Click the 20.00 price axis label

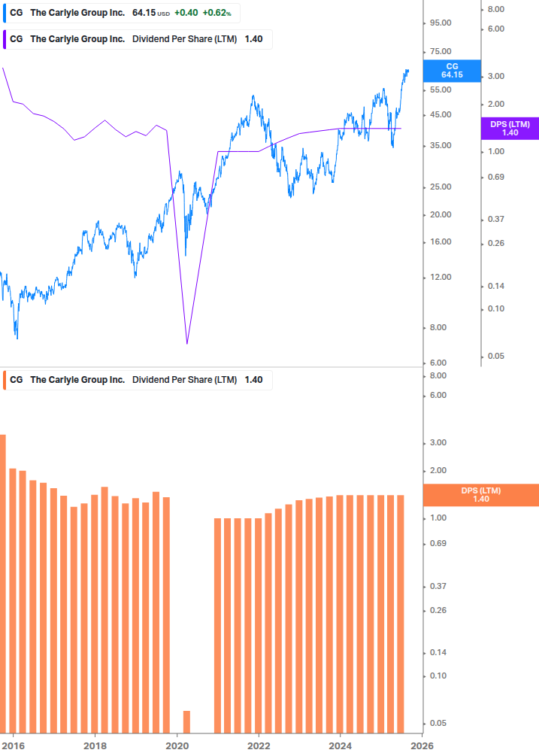coord(441,215)
